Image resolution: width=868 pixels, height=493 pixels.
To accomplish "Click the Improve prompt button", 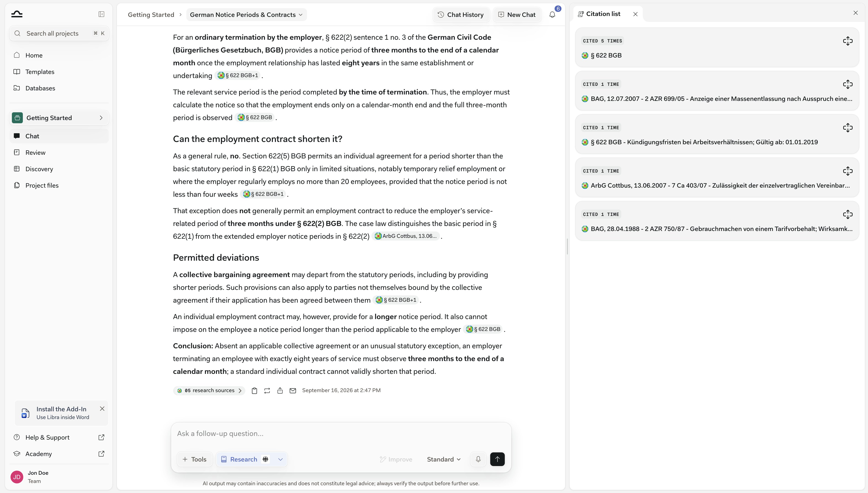I will [396, 459].
